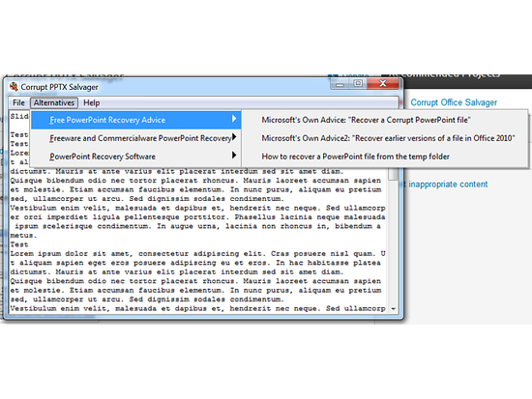Click the line starting "Lorem ipsum dolor sit amet"
The height and width of the screenshot is (399, 532).
197,253
